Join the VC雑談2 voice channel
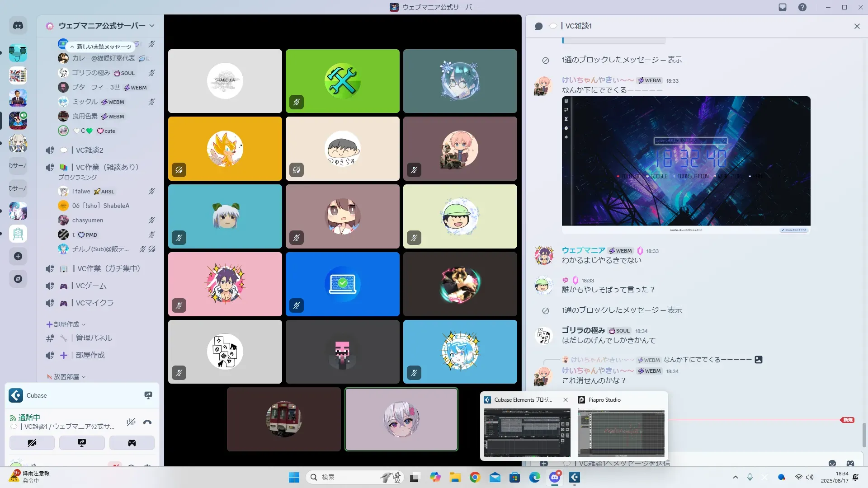The height and width of the screenshot is (488, 868). 90,150
